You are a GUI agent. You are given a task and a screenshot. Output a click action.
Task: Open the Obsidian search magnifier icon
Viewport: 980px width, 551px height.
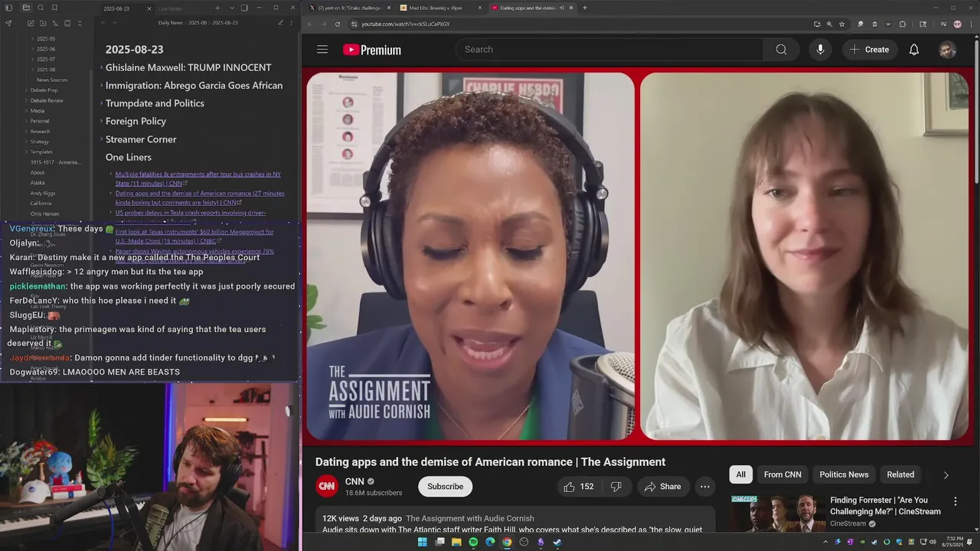tap(40, 8)
